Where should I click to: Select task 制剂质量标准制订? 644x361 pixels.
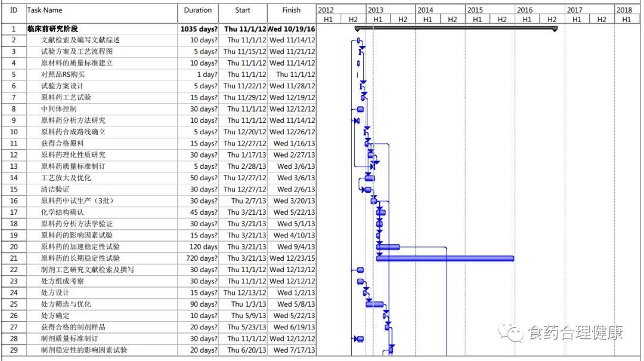(x=69, y=339)
